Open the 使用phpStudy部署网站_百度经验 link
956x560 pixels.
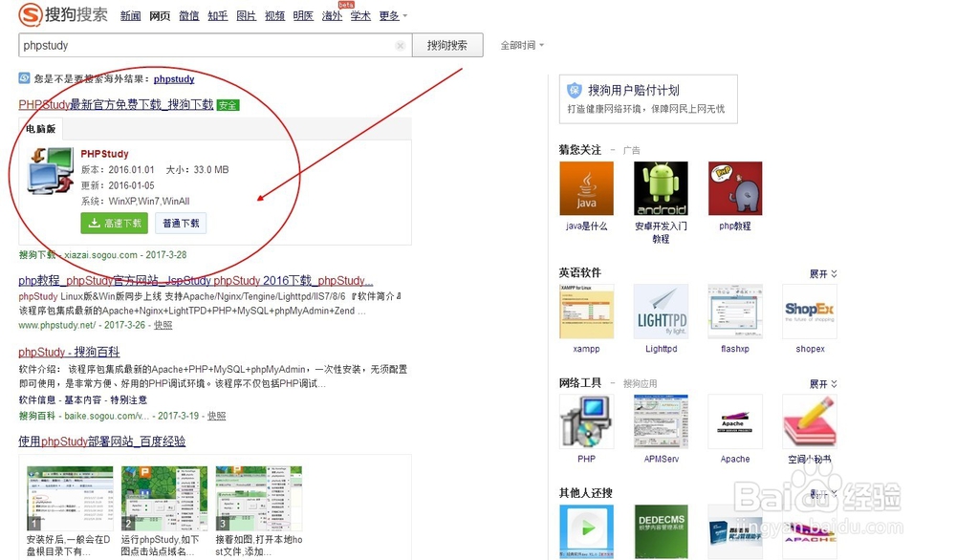(x=102, y=442)
